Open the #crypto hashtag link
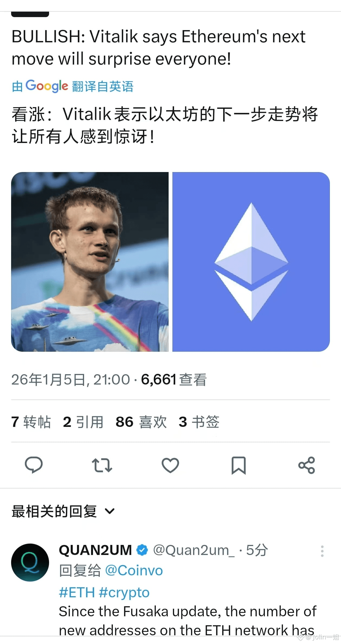341x644 pixels. [124, 593]
